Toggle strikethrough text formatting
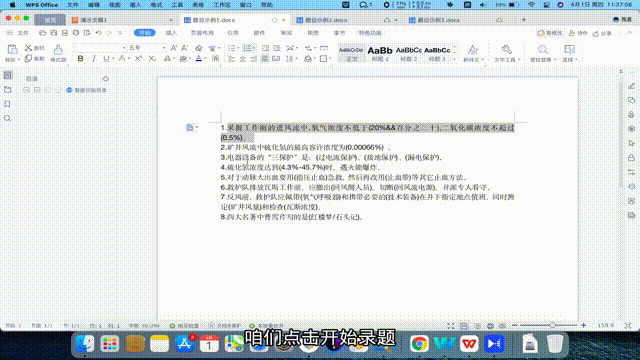 (x=122, y=59)
